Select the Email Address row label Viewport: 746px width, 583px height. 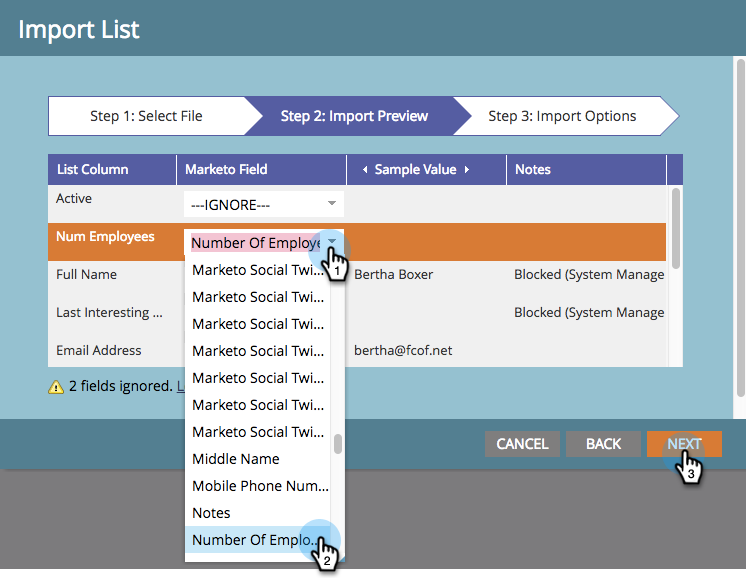pos(99,351)
